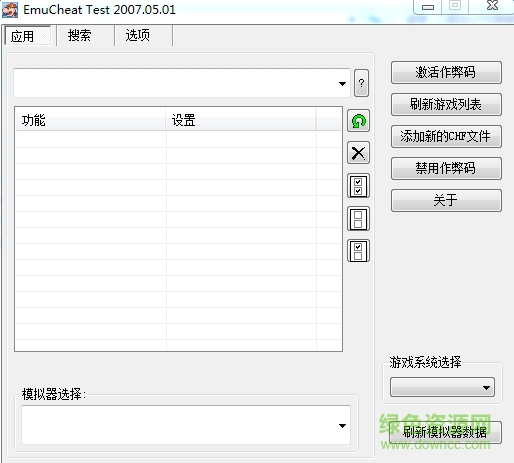Viewport: 514px width, 463px height.
Task: Switch to the 搜索 tab
Action: (x=79, y=35)
